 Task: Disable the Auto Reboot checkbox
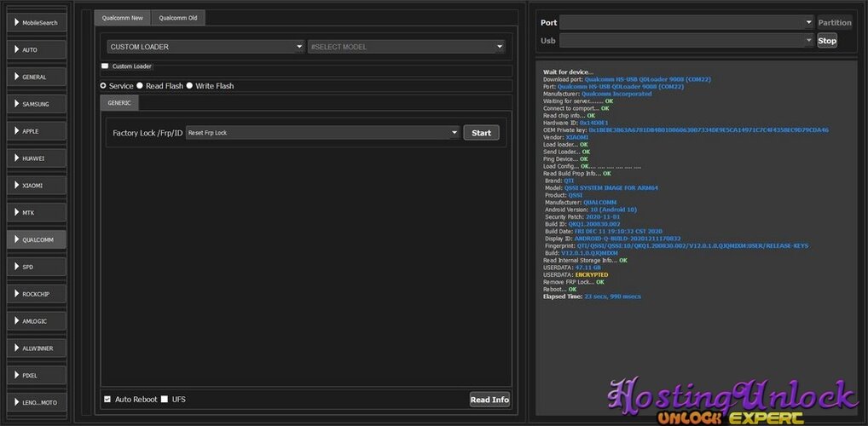(107, 399)
